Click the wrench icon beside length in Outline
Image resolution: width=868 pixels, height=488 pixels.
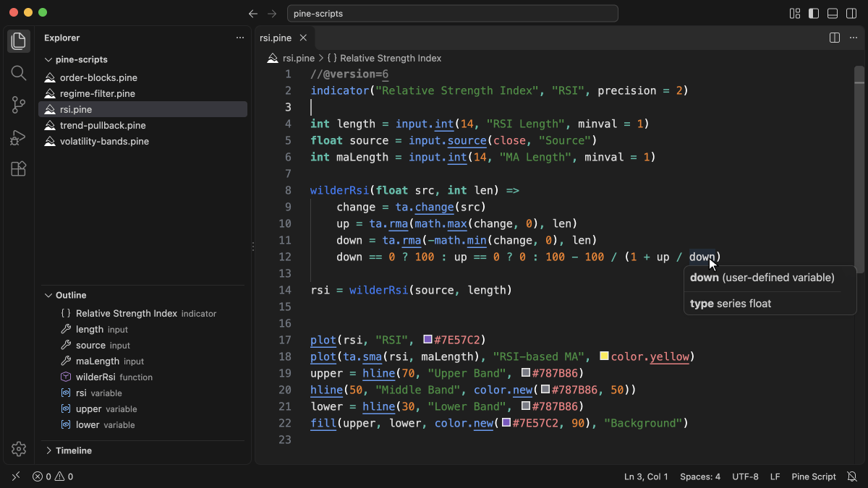tap(66, 330)
